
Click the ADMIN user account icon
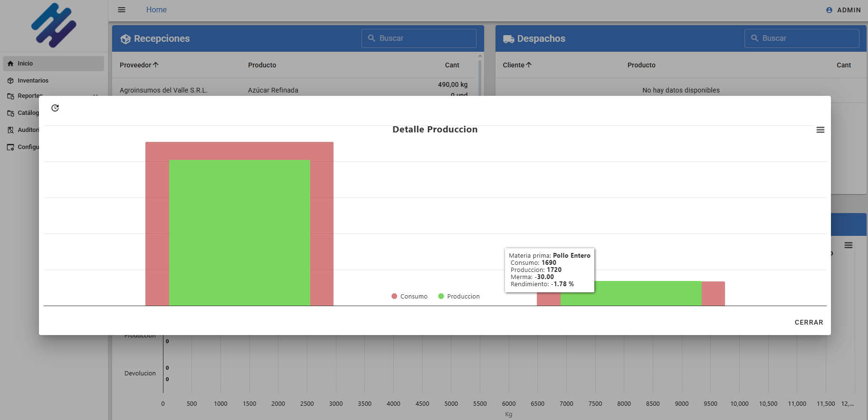coord(829,10)
